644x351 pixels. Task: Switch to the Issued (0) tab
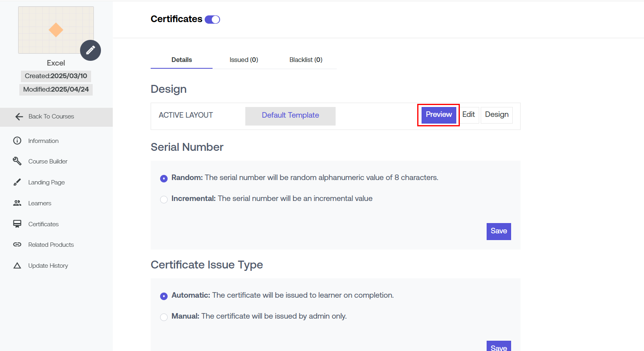pyautogui.click(x=244, y=60)
